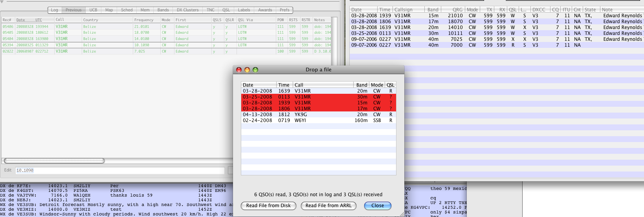The width and height of the screenshot is (644, 217).
Task: Select the QSL tab
Action: click(226, 10)
